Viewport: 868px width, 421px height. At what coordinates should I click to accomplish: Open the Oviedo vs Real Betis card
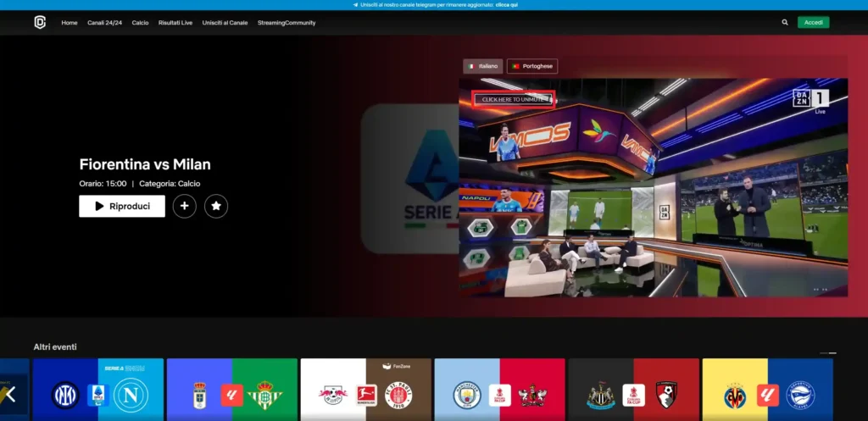point(232,390)
